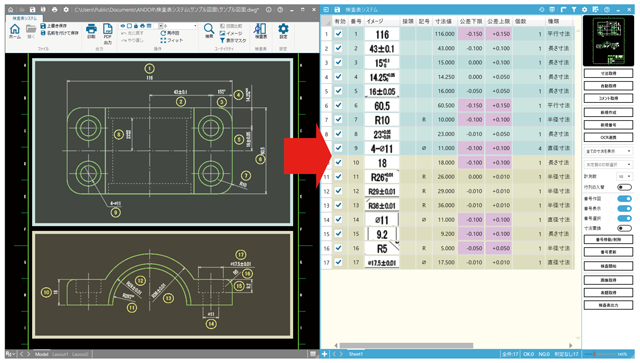Image resolution: width=640 pixels, height=363 pixels.
Task: Click the drawing preview thumbnail
Action: click(x=608, y=41)
